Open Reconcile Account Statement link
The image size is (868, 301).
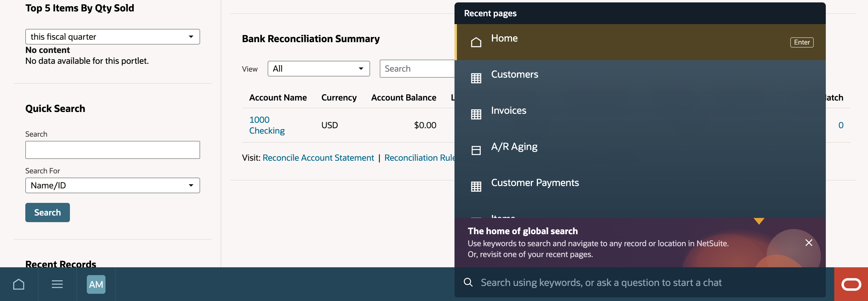(318, 157)
